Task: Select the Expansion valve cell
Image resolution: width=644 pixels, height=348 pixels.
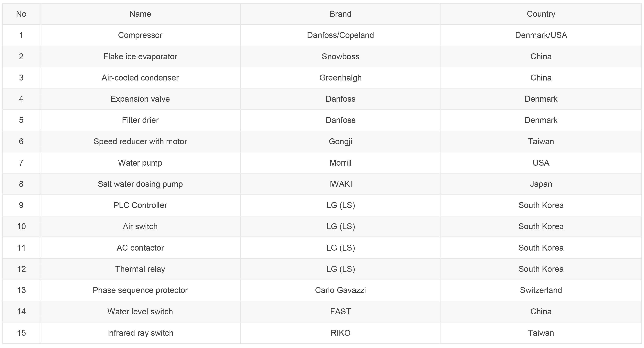Action: coord(140,99)
